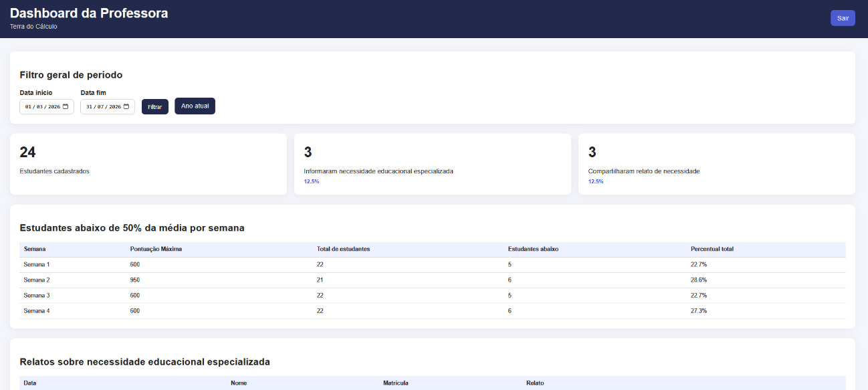Image resolution: width=868 pixels, height=390 pixels.
Task: Select the Filtro geral de período heading
Action: [71, 75]
